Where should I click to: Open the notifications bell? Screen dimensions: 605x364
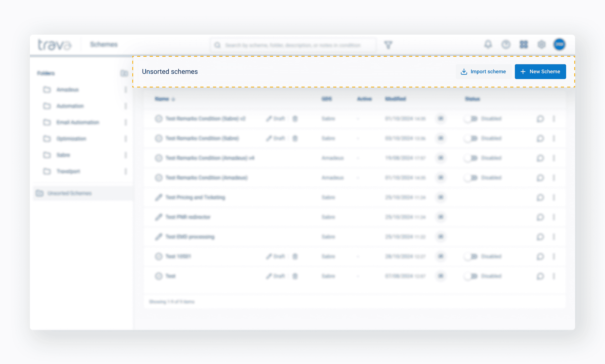click(x=488, y=44)
